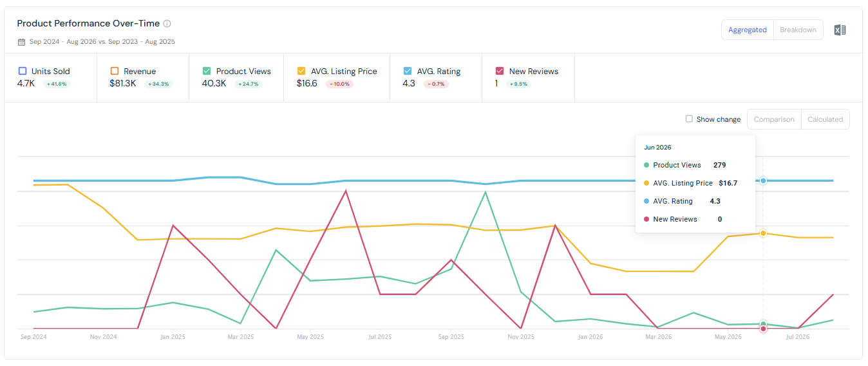Uncheck the AVG. Rating checkbox

[x=408, y=71]
